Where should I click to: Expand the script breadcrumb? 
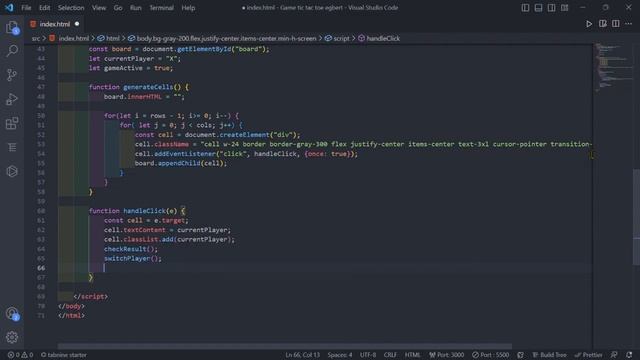(x=341, y=38)
